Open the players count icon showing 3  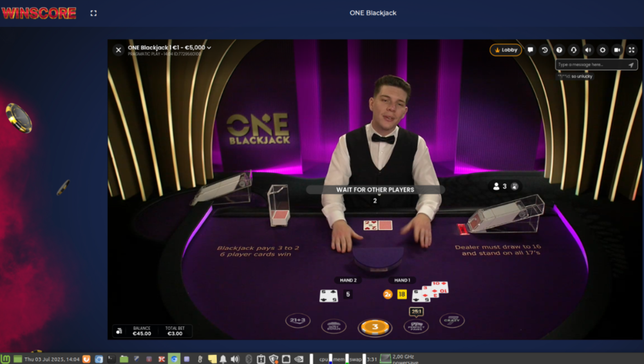click(500, 187)
